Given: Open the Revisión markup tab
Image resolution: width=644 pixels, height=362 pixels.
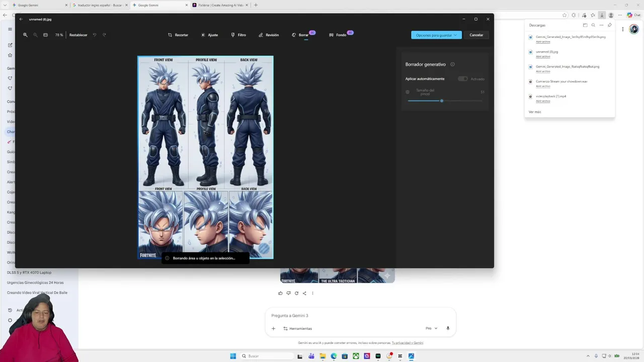Looking at the screenshot, I should (269, 35).
